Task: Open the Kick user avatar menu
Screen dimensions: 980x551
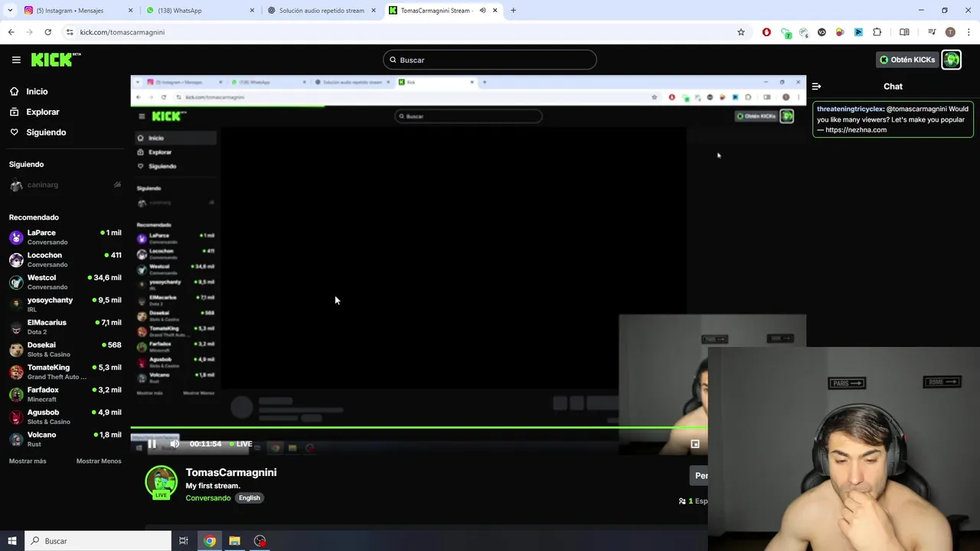Action: tap(952, 60)
